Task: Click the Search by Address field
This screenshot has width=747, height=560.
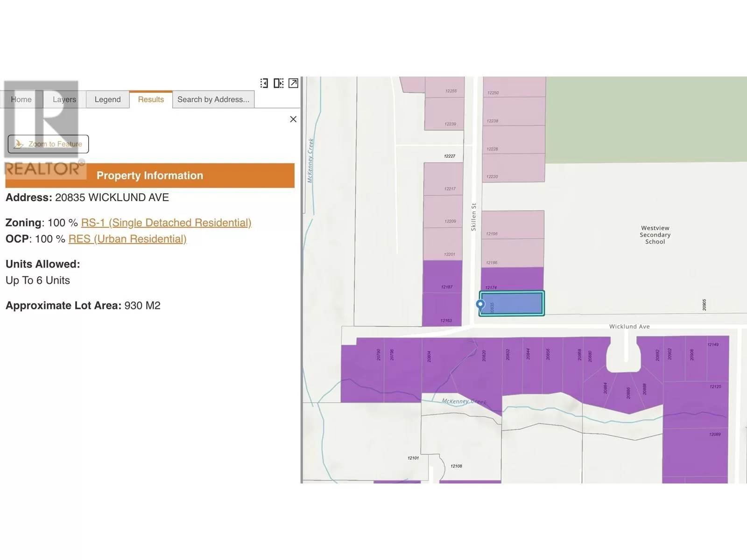Action: pyautogui.click(x=213, y=99)
